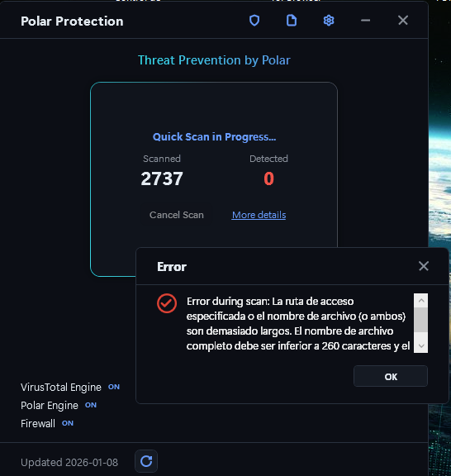Close the Error dialog with X

[424, 266]
